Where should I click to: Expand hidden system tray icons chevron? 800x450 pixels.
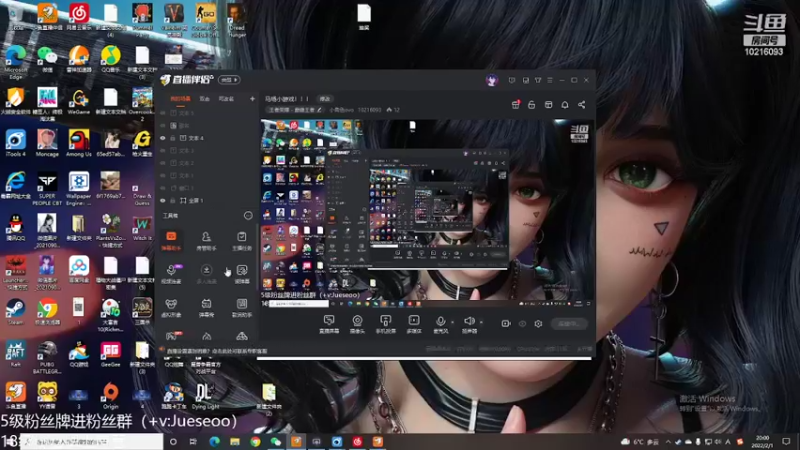click(x=668, y=442)
